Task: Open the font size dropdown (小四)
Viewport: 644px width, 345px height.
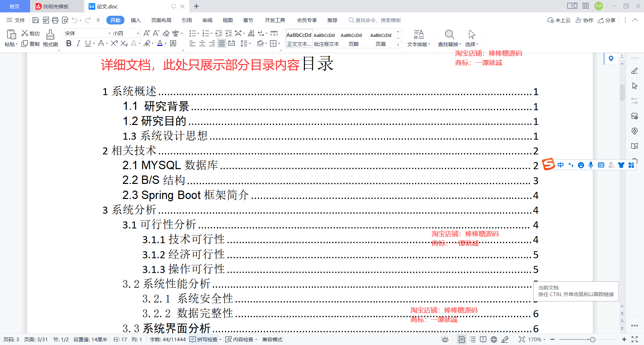Action: [138, 33]
